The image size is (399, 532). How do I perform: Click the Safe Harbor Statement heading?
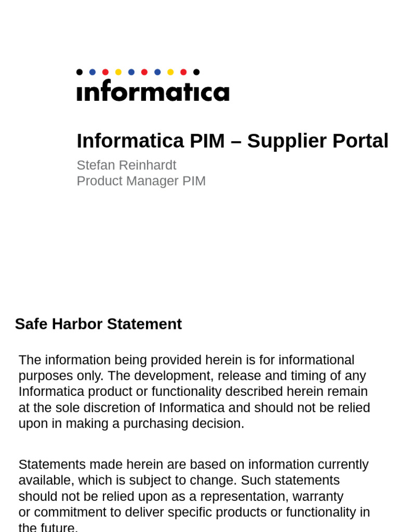point(98,324)
